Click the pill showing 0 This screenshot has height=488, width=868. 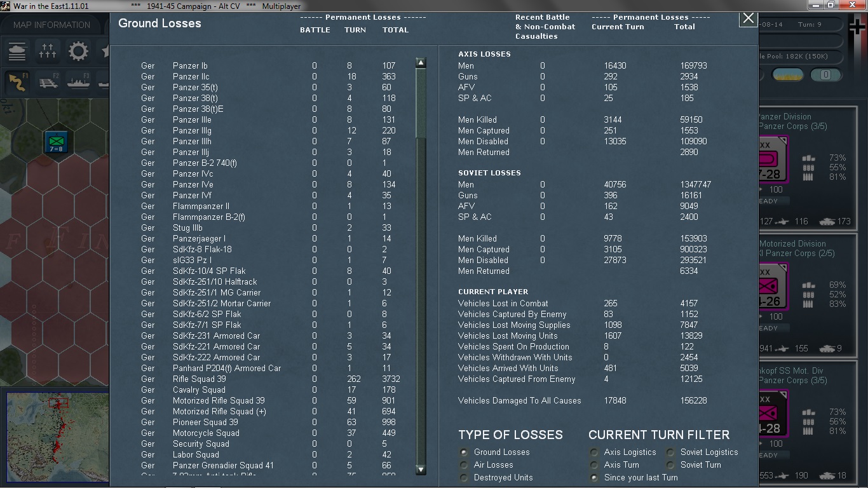(825, 74)
